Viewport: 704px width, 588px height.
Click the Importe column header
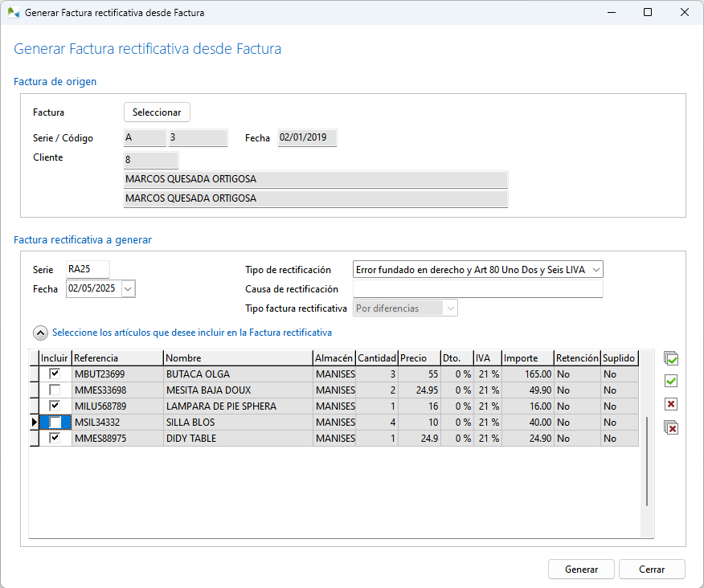[527, 358]
